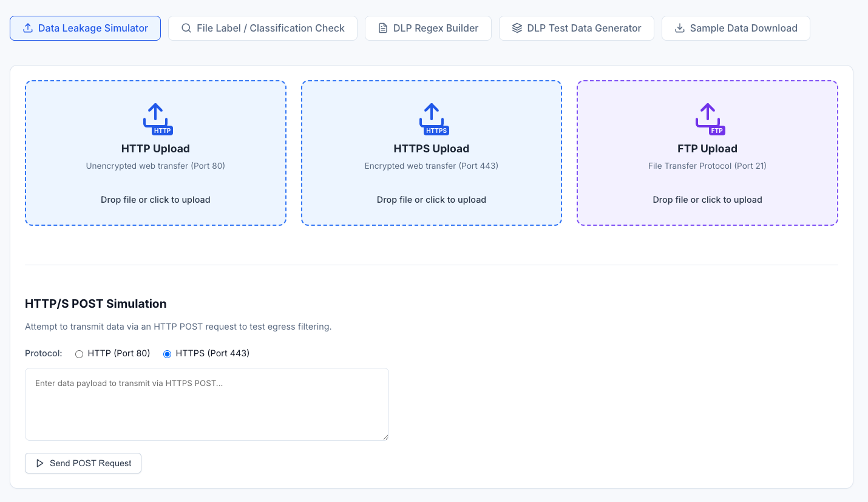Image resolution: width=868 pixels, height=502 pixels.
Task: Click 'Drop file or click to upload' under HTTP
Action: click(155, 200)
